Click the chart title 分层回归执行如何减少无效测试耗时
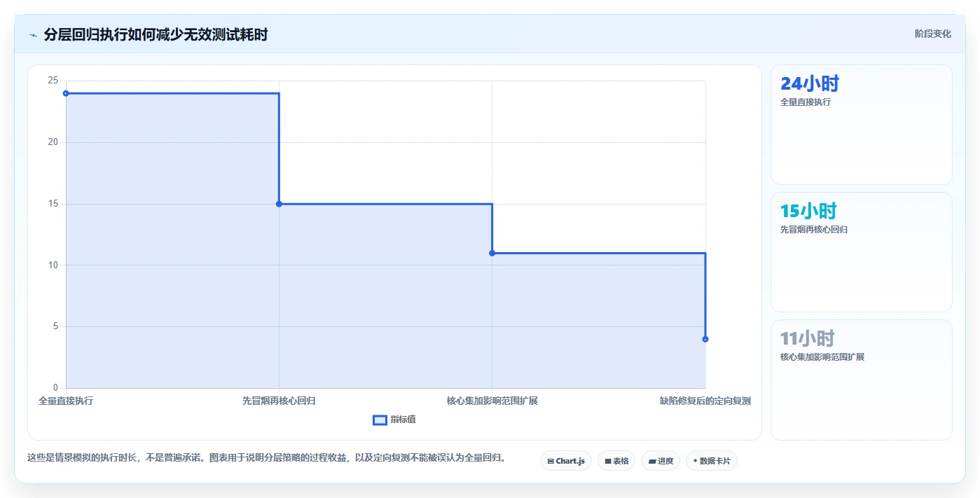Image resolution: width=980 pixels, height=498 pixels. pyautogui.click(x=156, y=34)
